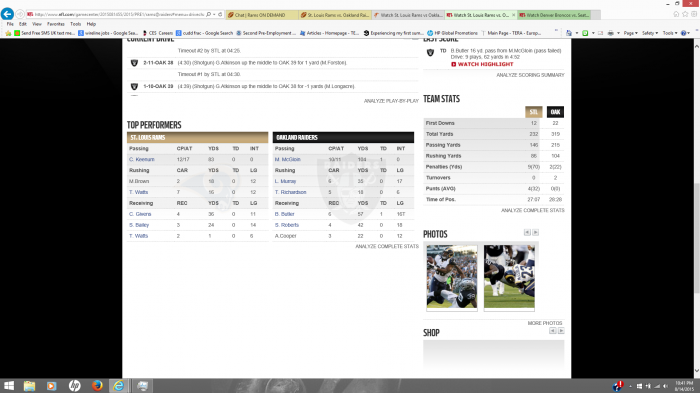Image resolution: width=700 pixels, height=393 pixels.
Task: Click the Print icon in command bar
Action: pyautogui.click(x=610, y=33)
